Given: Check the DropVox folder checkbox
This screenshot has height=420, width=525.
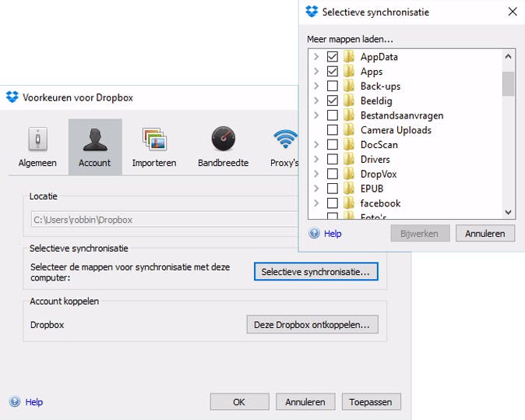Looking at the screenshot, I should coord(332,174).
